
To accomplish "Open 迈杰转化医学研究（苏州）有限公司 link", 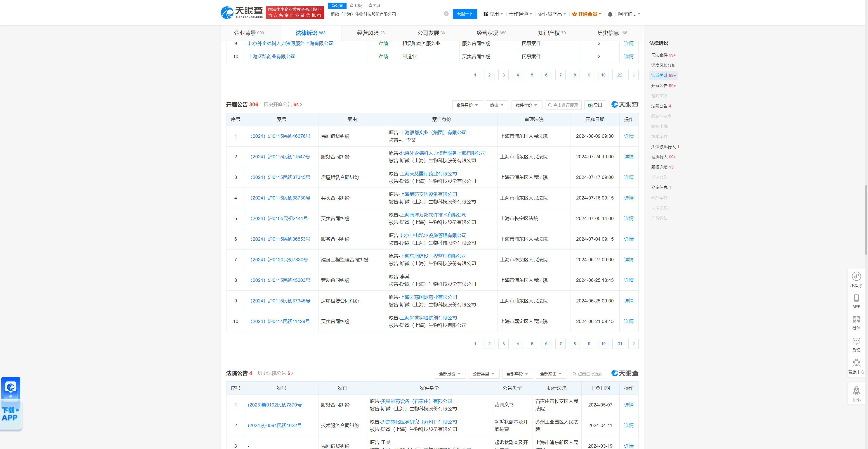I will [419, 422].
